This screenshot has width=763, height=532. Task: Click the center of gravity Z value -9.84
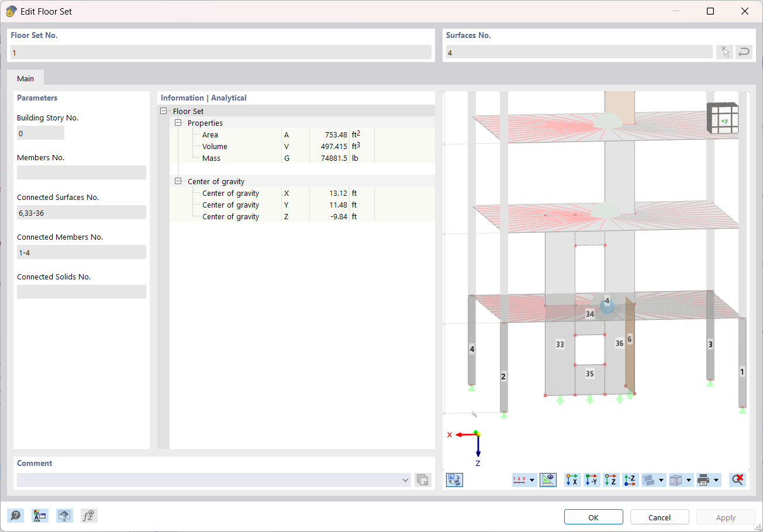point(339,217)
